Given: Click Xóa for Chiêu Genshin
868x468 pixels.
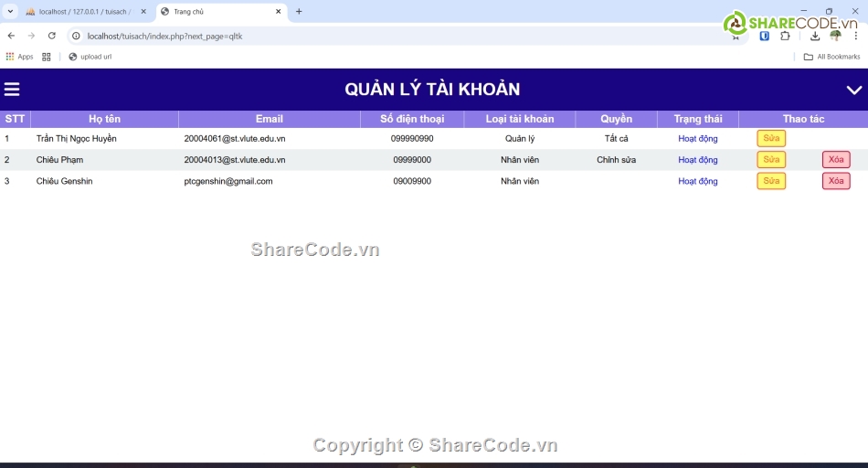Looking at the screenshot, I should pyautogui.click(x=836, y=181).
